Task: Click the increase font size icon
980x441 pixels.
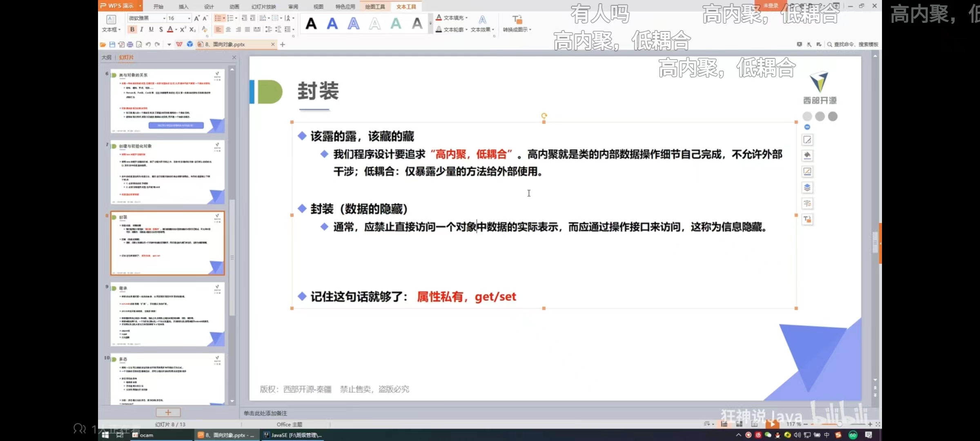Action: point(197,18)
